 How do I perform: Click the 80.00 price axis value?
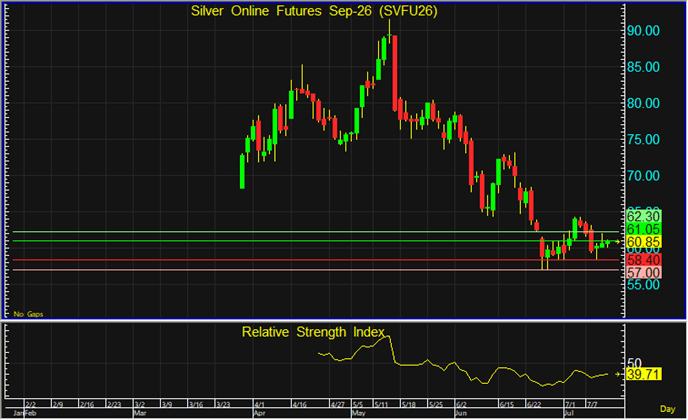(643, 104)
